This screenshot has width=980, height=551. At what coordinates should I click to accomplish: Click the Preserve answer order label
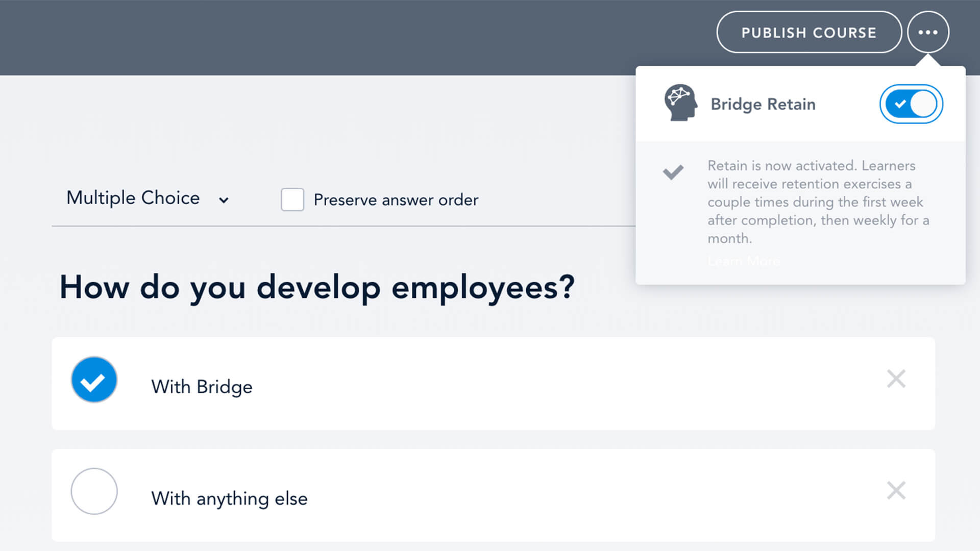pyautogui.click(x=396, y=200)
